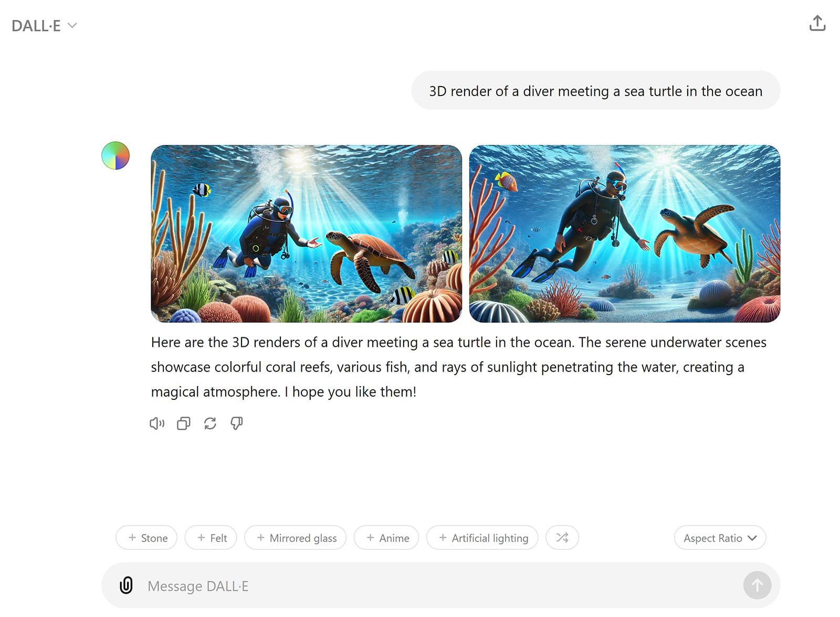Open the DALL·E model dropdown

click(x=45, y=26)
